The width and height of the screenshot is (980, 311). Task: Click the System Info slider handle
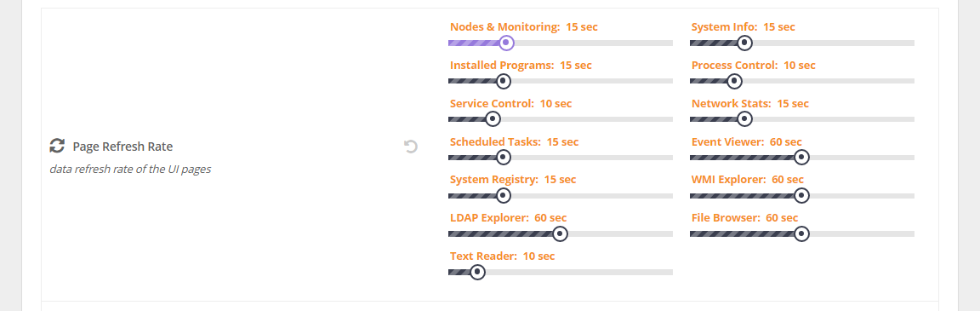(x=744, y=43)
